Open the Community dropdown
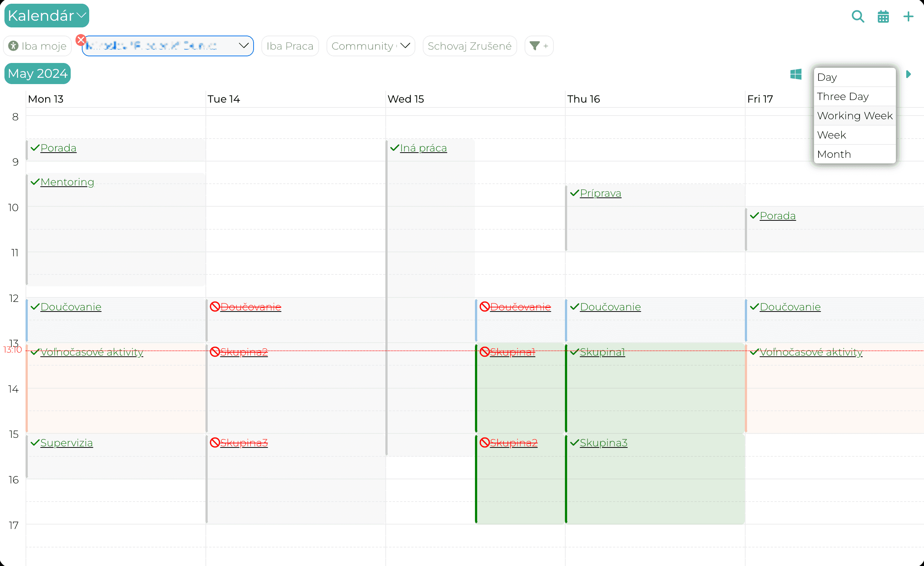 click(x=371, y=46)
